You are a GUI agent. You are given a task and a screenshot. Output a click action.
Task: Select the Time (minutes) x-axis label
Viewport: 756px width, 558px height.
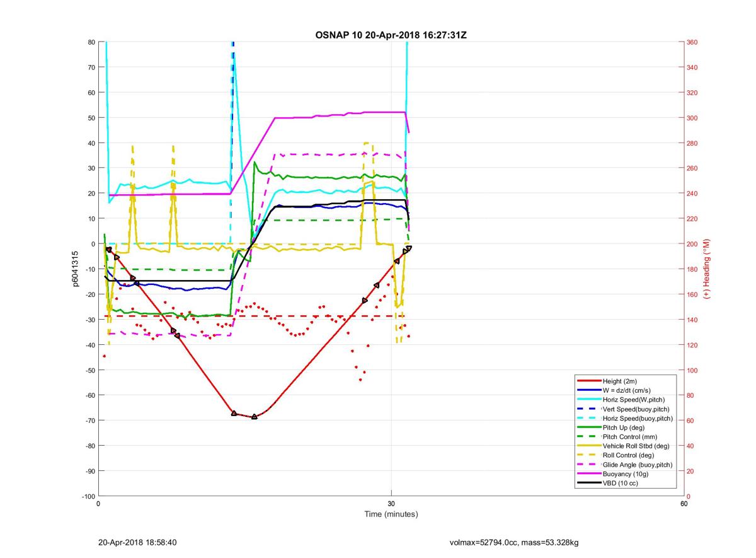tap(391, 514)
